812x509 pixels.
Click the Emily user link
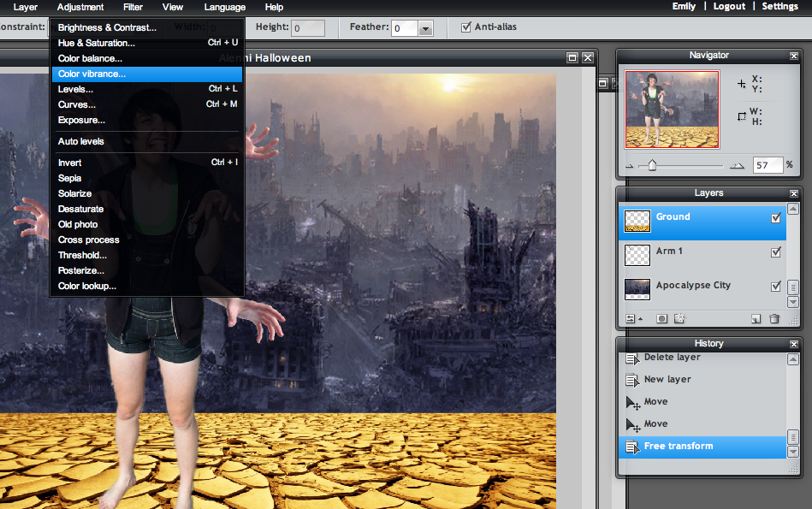pos(684,6)
